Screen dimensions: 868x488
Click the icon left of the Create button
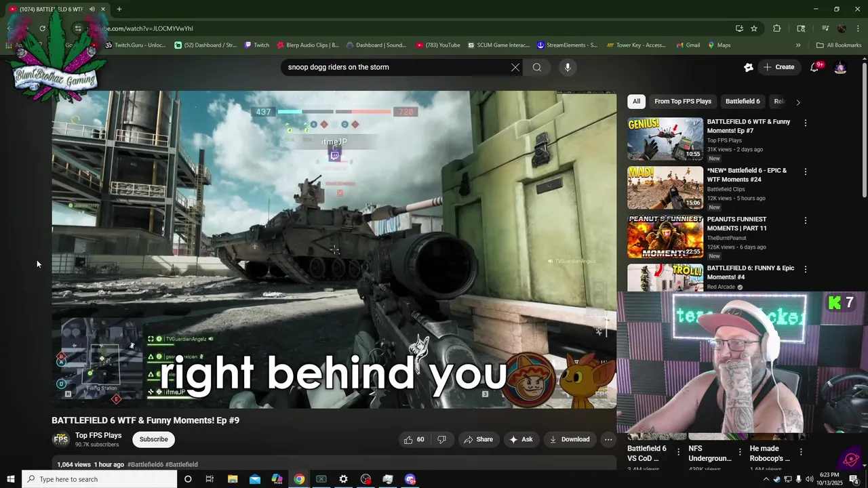749,67
